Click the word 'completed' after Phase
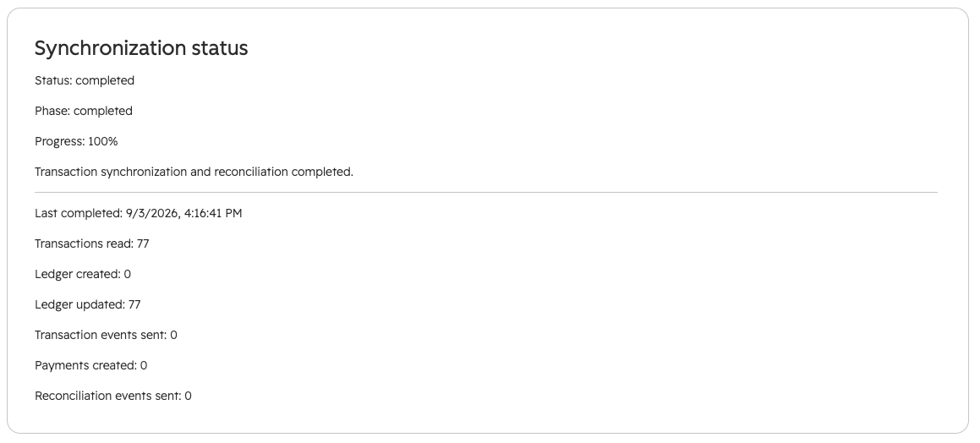This screenshot has height=443, width=980. point(103,112)
